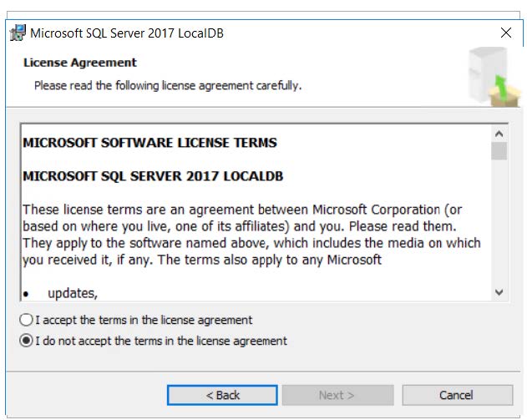Click the installer icon in the title bar
527x420 pixels.
tap(18, 34)
